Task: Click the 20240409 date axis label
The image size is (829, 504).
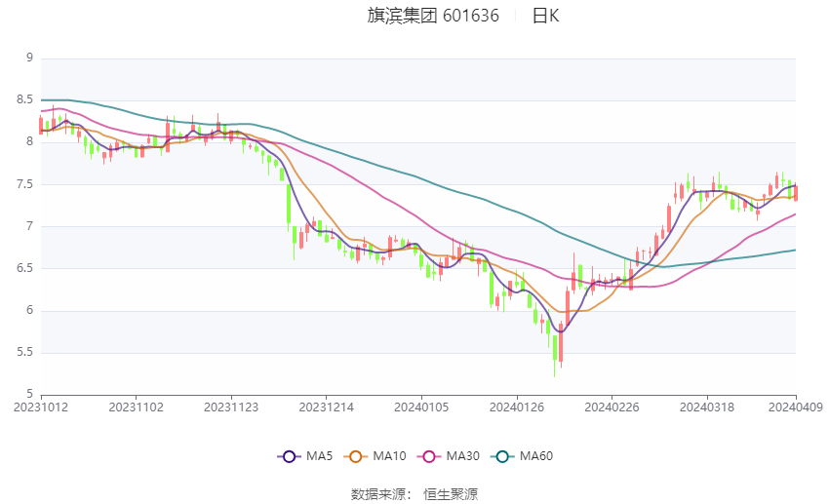Action: point(796,407)
